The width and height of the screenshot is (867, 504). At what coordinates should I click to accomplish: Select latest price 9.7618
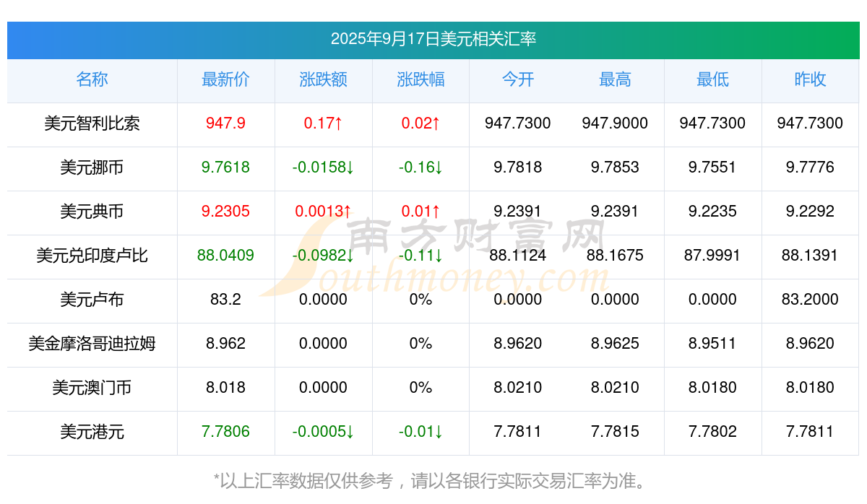tap(225, 168)
